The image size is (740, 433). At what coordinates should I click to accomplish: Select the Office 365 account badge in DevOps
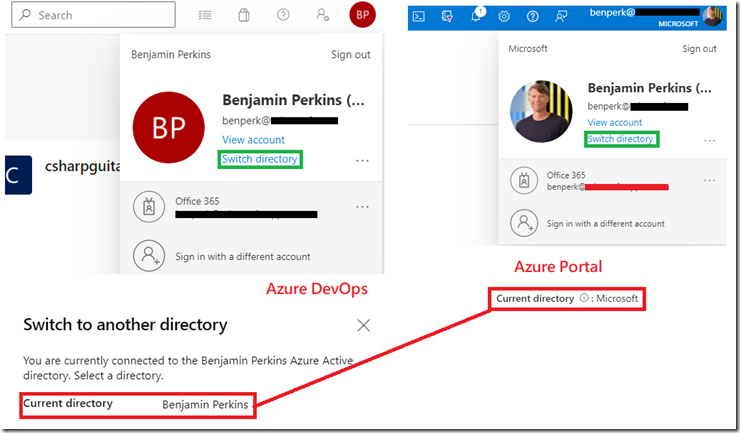pyautogui.click(x=149, y=206)
